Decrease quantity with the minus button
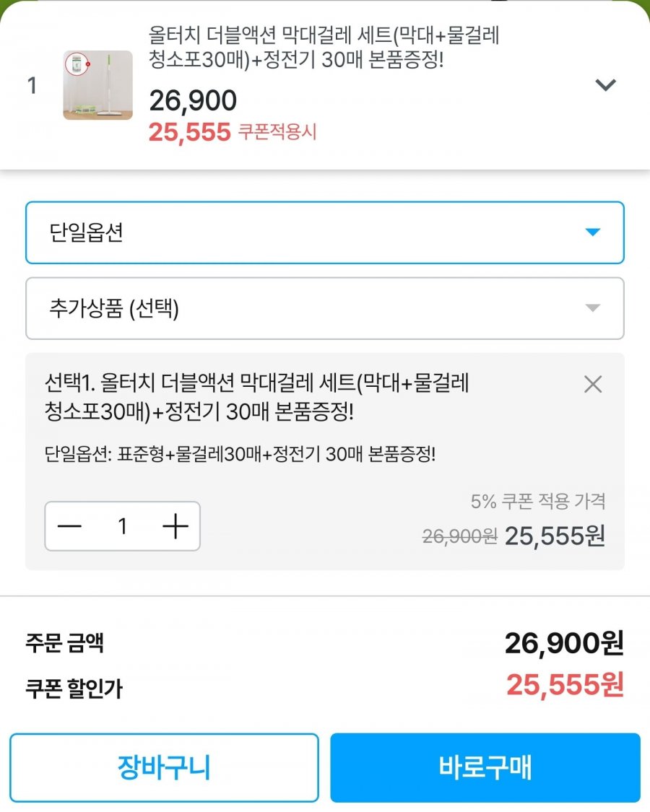 pos(70,526)
